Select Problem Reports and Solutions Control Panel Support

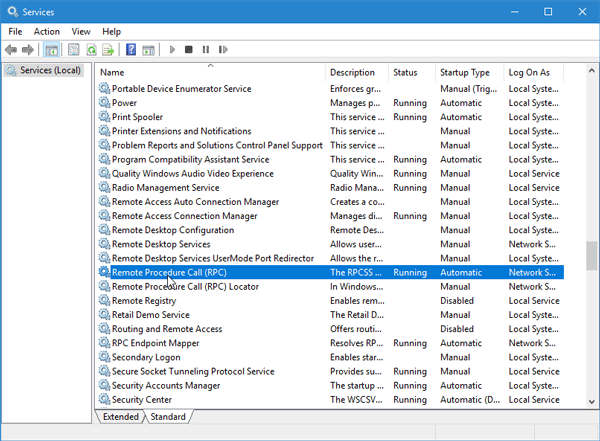tap(217, 145)
